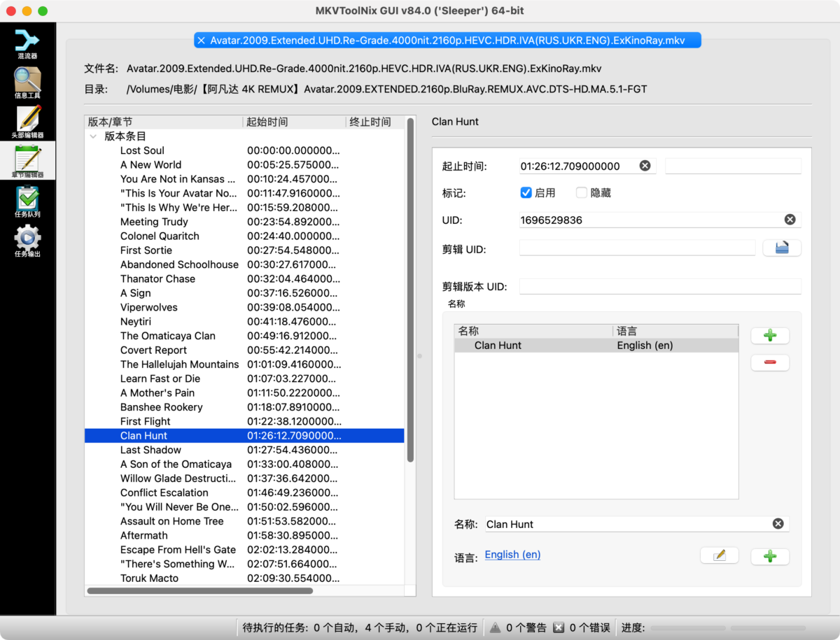Click the errors icon in status bar

point(558,627)
